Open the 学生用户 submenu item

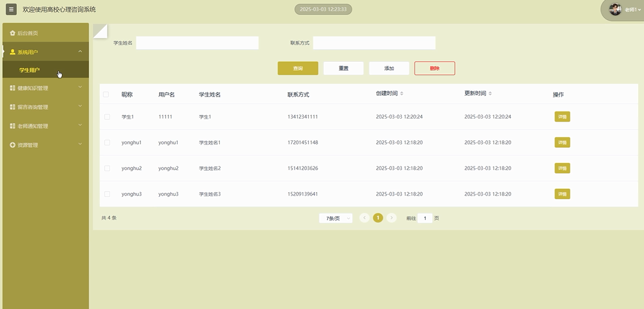pyautogui.click(x=30, y=70)
